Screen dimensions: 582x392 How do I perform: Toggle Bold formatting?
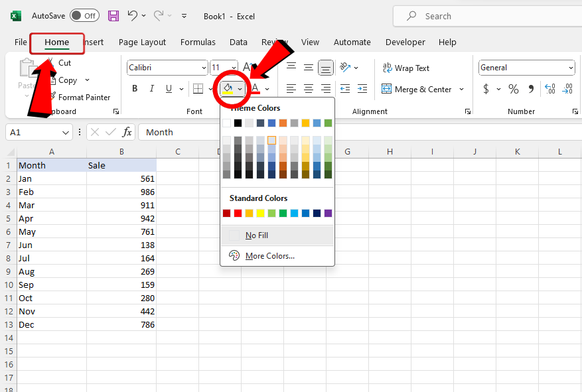135,89
